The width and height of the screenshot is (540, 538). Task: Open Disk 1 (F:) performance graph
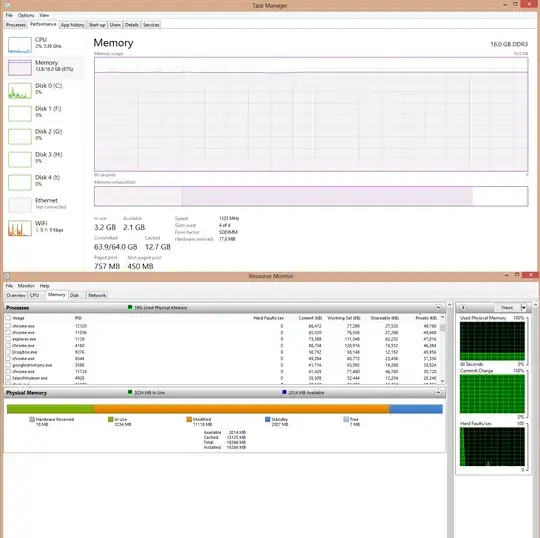click(20, 114)
